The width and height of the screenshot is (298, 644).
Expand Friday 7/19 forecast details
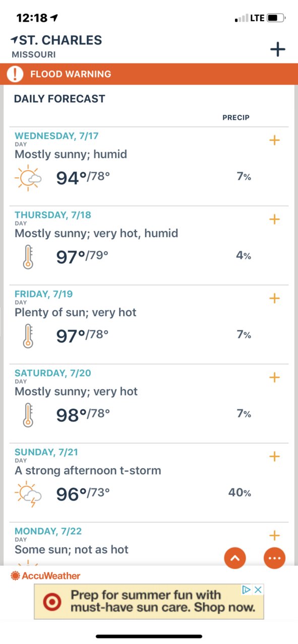pos(274,298)
